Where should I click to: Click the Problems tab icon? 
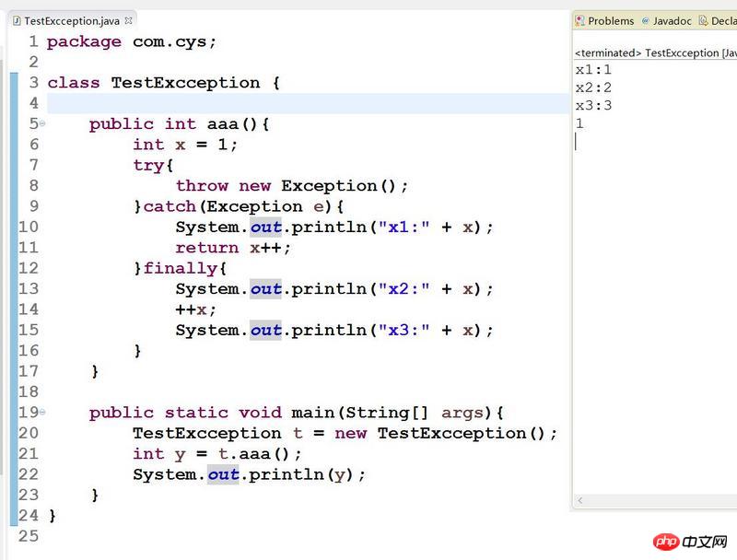coord(580,21)
